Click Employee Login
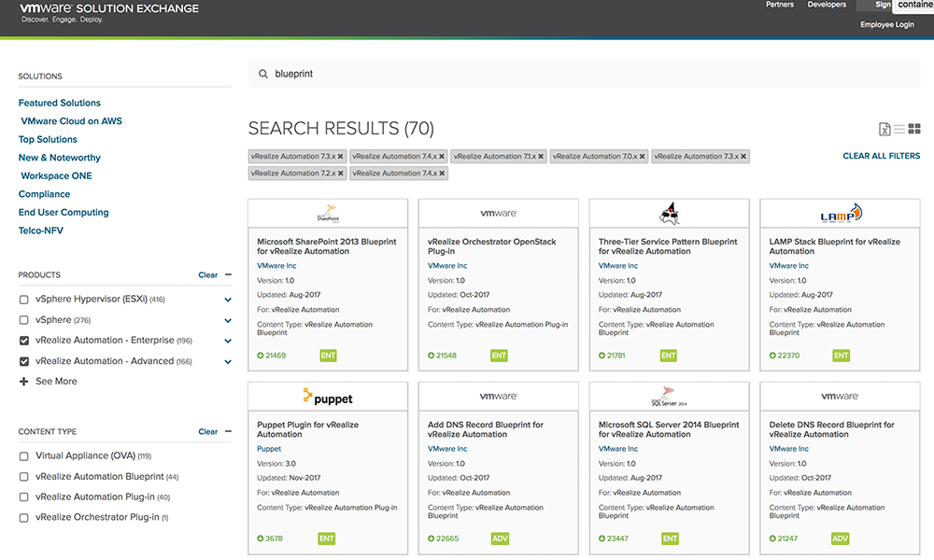934x560 pixels. pos(887,24)
